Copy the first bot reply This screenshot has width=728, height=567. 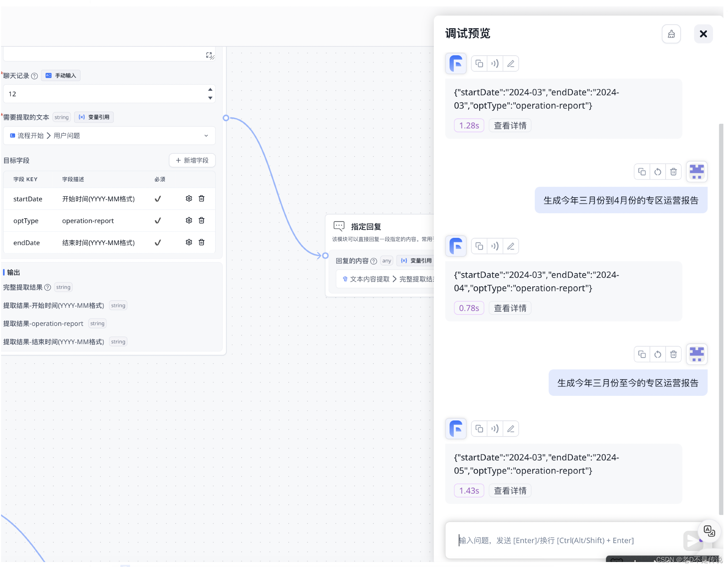479,64
